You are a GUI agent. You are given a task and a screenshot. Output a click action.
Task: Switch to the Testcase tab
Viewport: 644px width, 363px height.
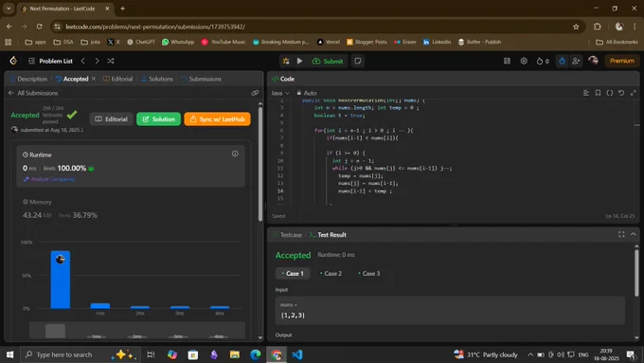point(287,235)
